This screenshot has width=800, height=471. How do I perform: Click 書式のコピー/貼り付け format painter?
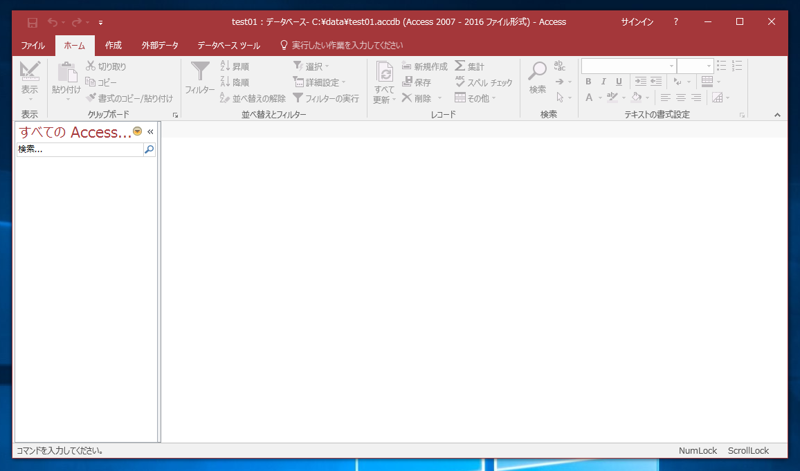pos(130,98)
